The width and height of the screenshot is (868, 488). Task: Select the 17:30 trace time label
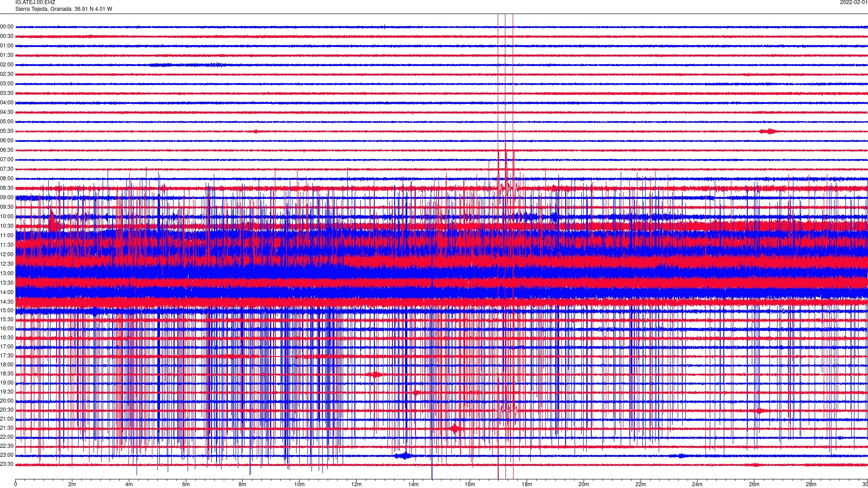7,356
